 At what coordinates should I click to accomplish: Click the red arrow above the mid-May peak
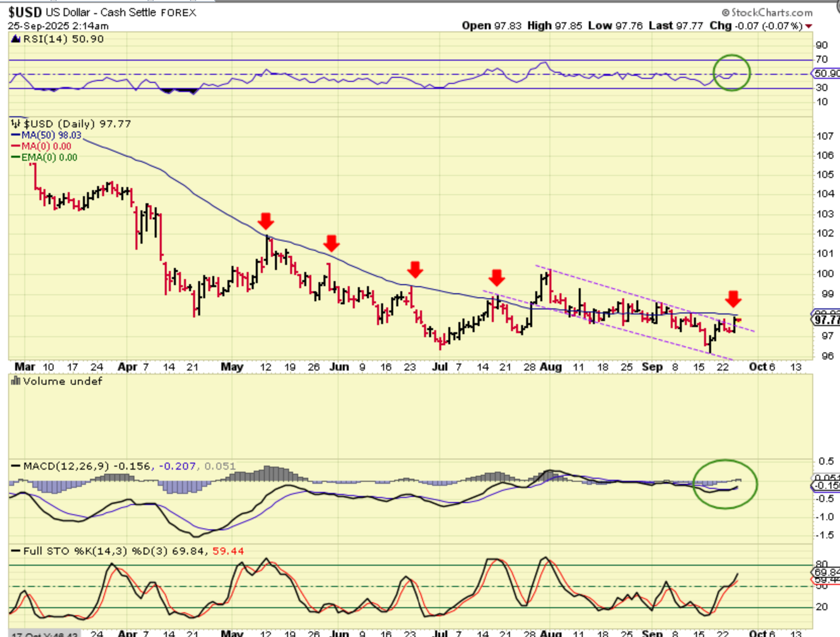(x=265, y=221)
